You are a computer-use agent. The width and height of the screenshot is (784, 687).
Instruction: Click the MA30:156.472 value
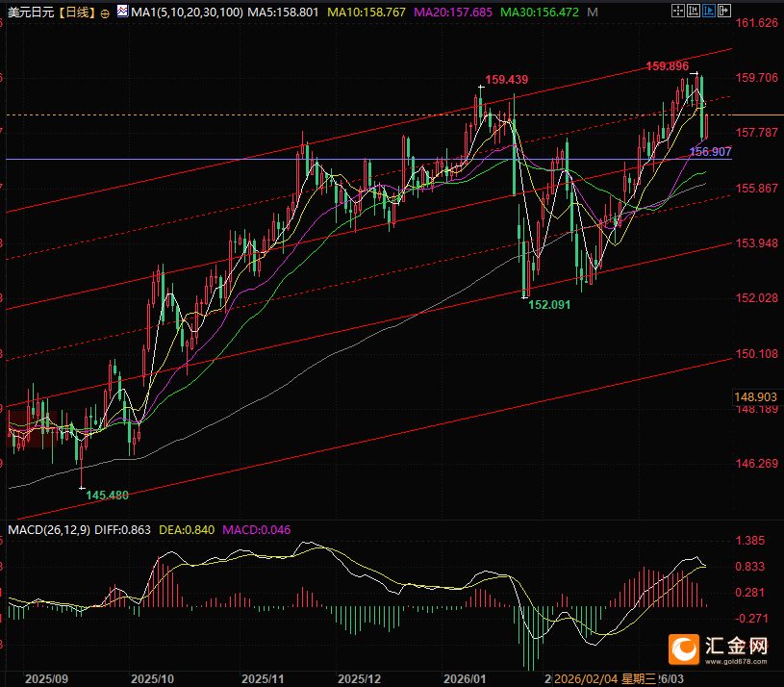(x=540, y=12)
